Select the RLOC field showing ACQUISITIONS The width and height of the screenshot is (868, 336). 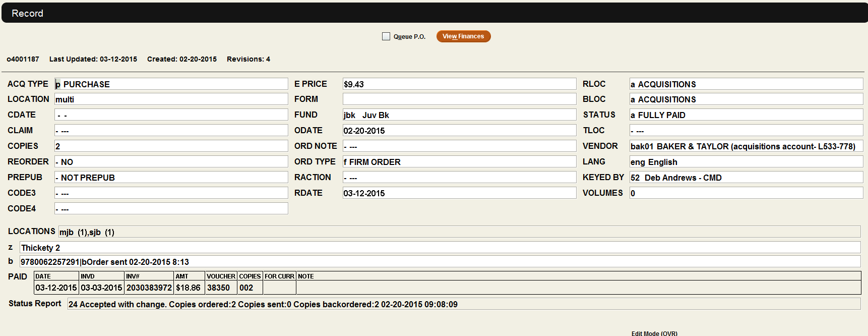pyautogui.click(x=746, y=84)
